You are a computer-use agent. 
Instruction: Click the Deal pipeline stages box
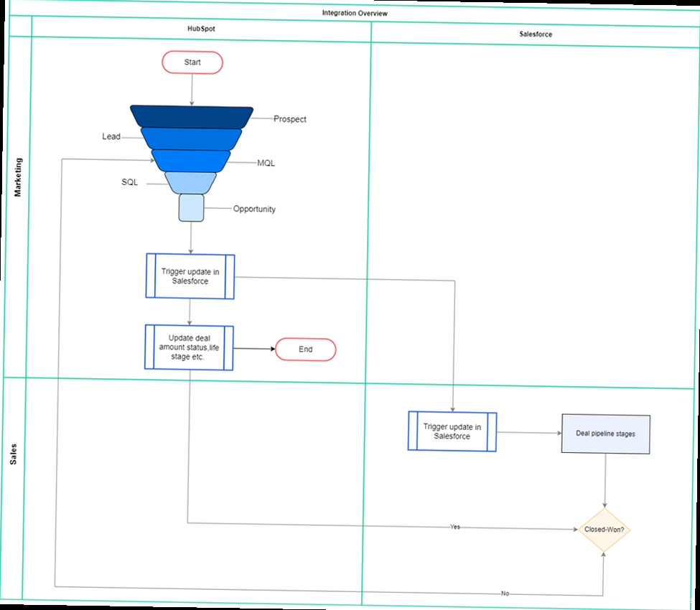coord(605,434)
